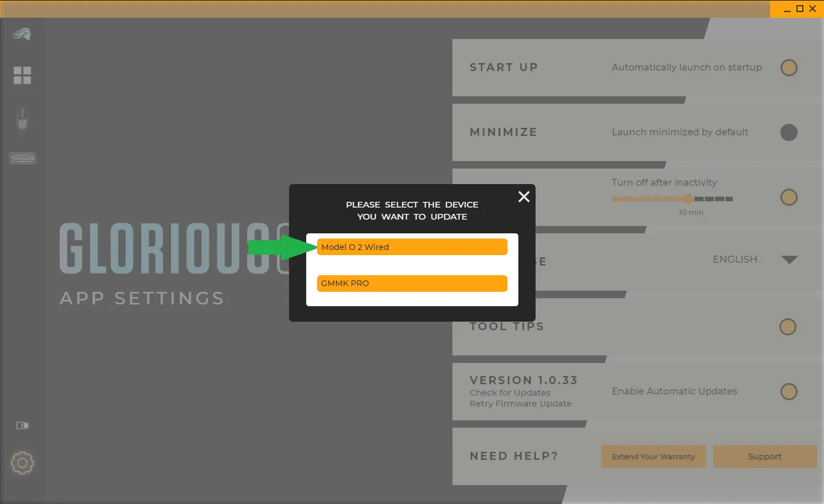Click Extend Your Warranty button
824x504 pixels.
(654, 456)
